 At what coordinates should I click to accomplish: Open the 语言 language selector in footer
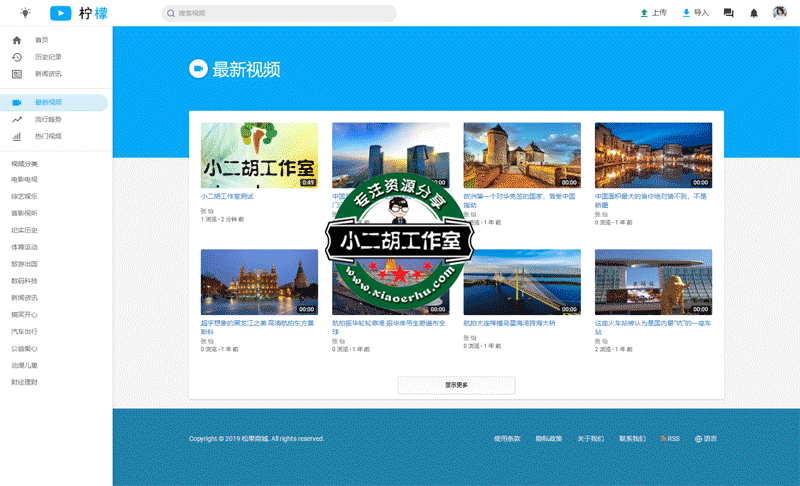pos(706,439)
